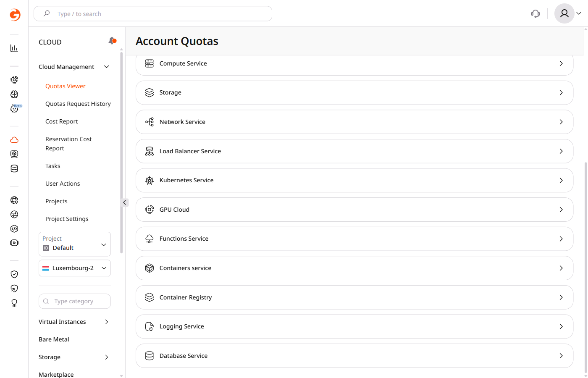Viewport: 588px width, 378px height.
Task: Expand the Database Service row chevron
Action: click(x=561, y=356)
